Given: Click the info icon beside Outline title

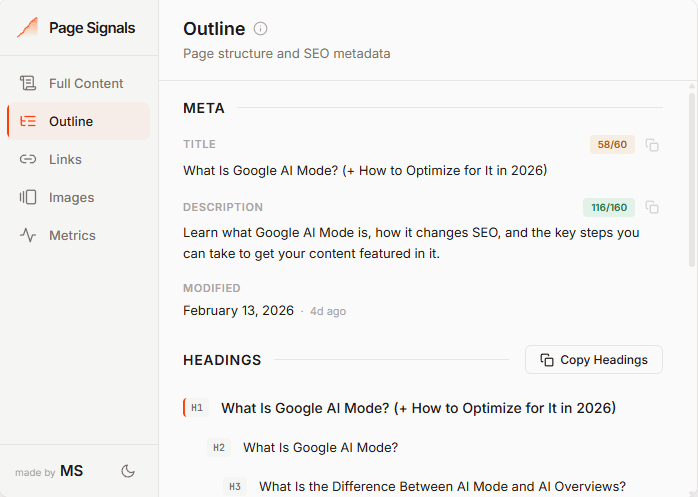Looking at the screenshot, I should (260, 29).
